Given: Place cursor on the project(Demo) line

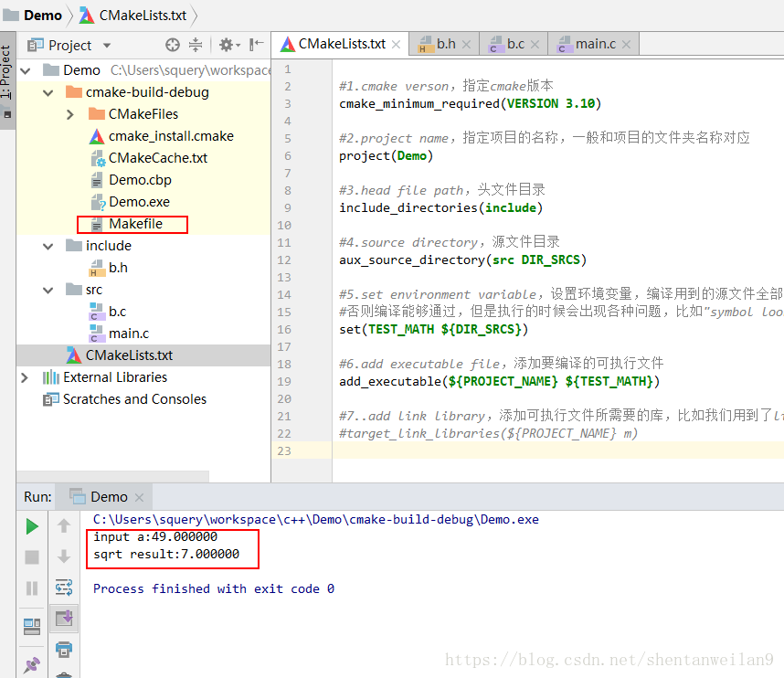Looking at the screenshot, I should (x=386, y=156).
